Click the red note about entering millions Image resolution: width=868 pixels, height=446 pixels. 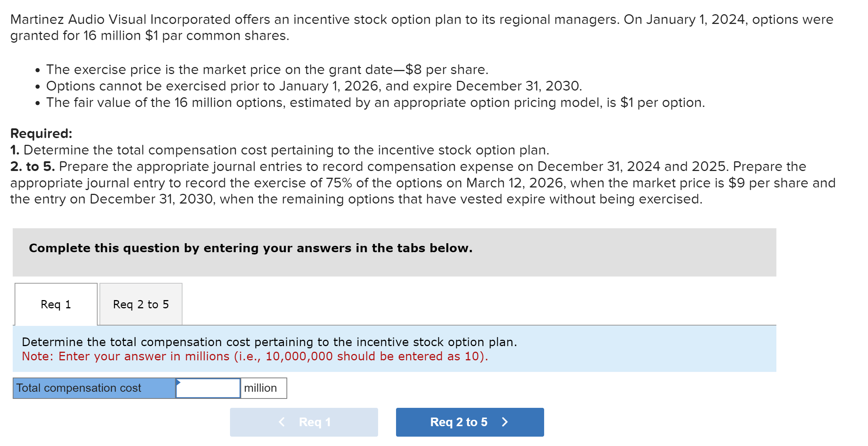pyautogui.click(x=255, y=356)
